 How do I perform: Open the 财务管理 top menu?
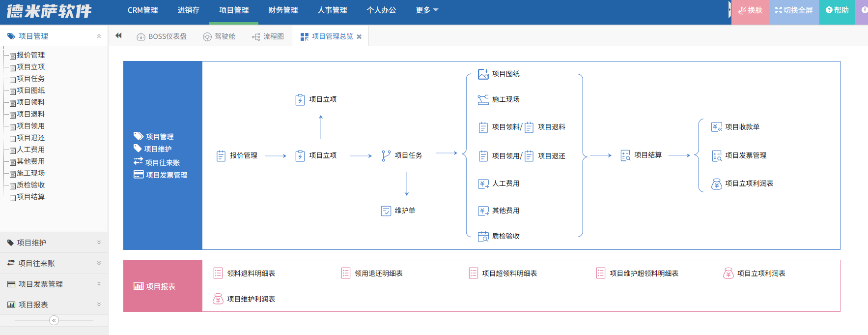point(283,10)
